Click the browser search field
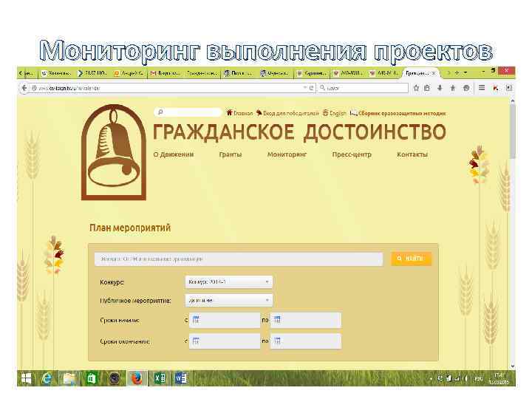The image size is (532, 399). [363, 88]
